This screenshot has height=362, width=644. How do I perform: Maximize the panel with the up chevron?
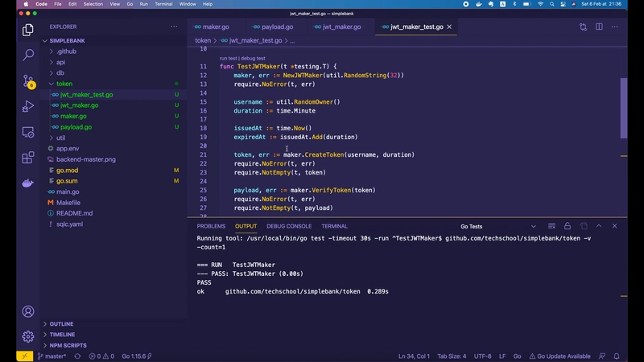point(600,227)
